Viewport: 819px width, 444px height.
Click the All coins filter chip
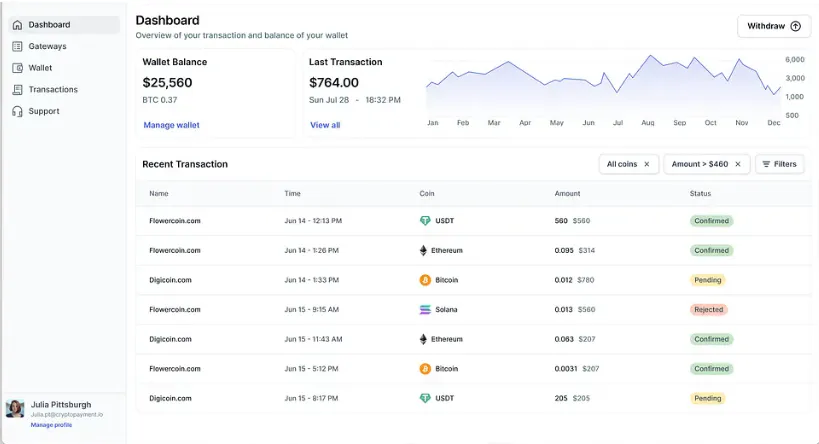pyautogui.click(x=628, y=164)
